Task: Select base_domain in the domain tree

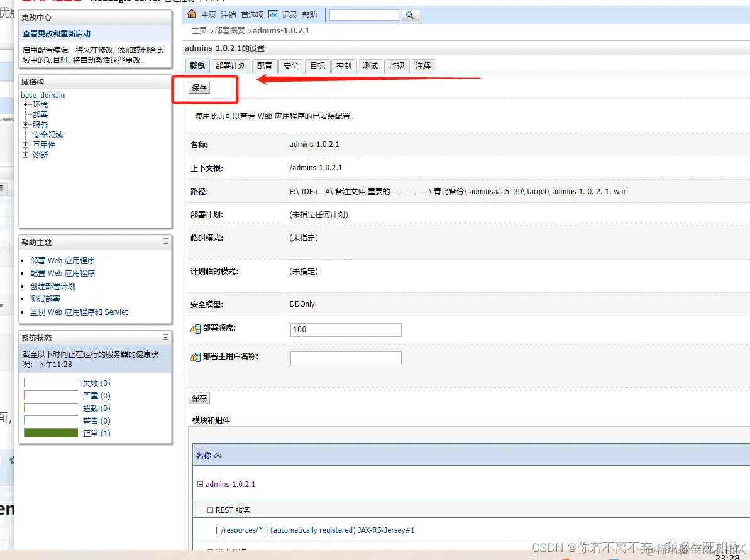Action: pos(43,95)
